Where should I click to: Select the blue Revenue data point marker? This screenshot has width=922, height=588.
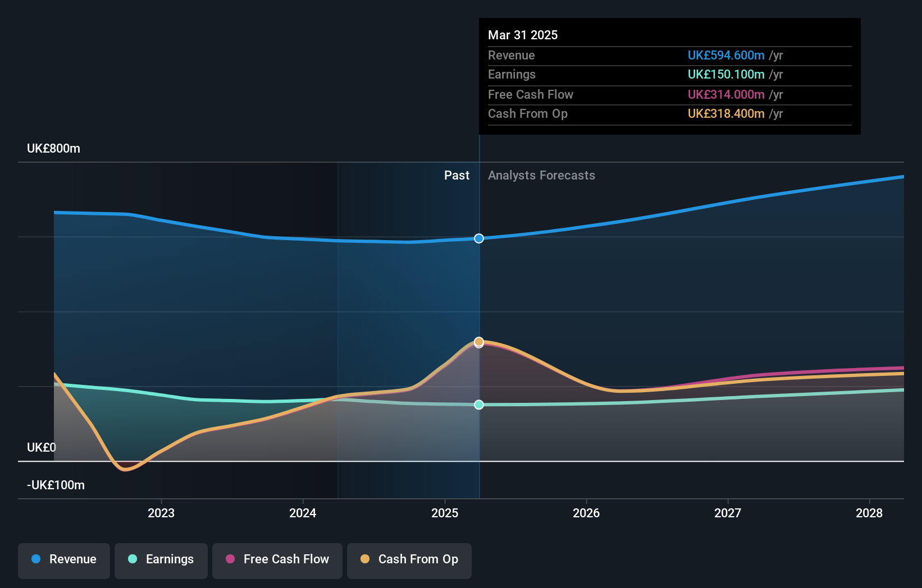pyautogui.click(x=478, y=238)
